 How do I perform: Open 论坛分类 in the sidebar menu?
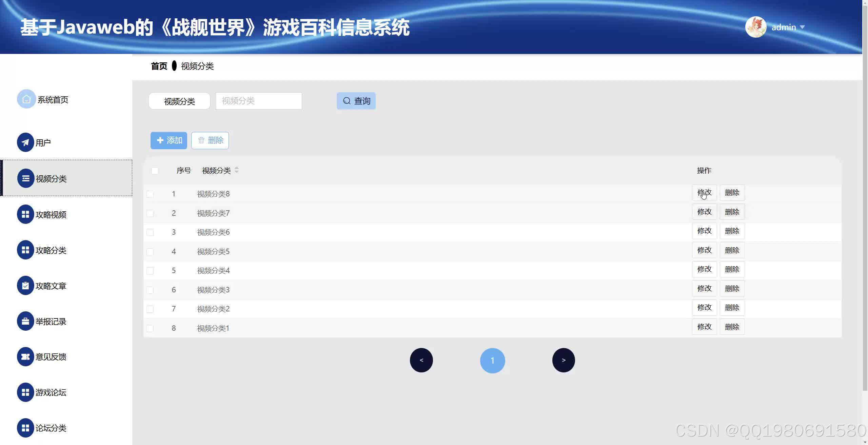coord(51,428)
